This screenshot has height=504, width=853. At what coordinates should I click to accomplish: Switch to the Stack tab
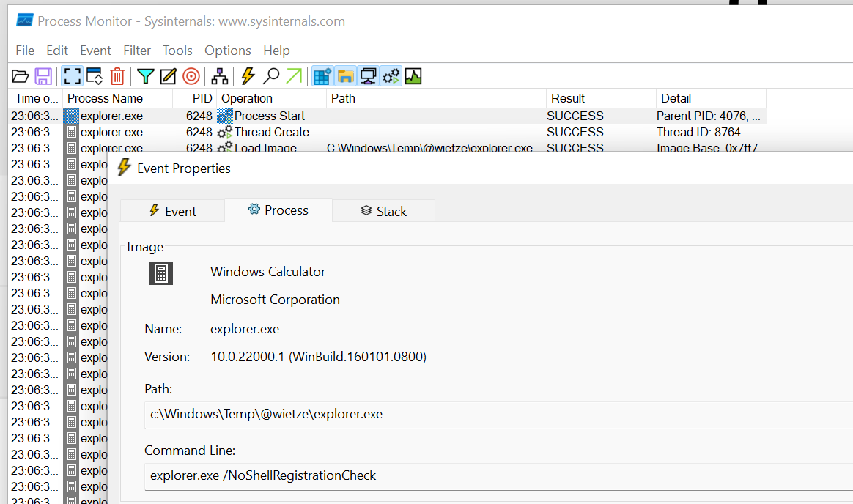coord(383,211)
